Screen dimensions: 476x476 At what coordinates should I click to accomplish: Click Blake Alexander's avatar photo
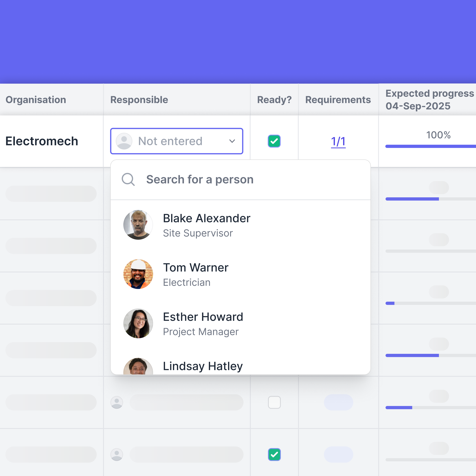click(x=138, y=225)
